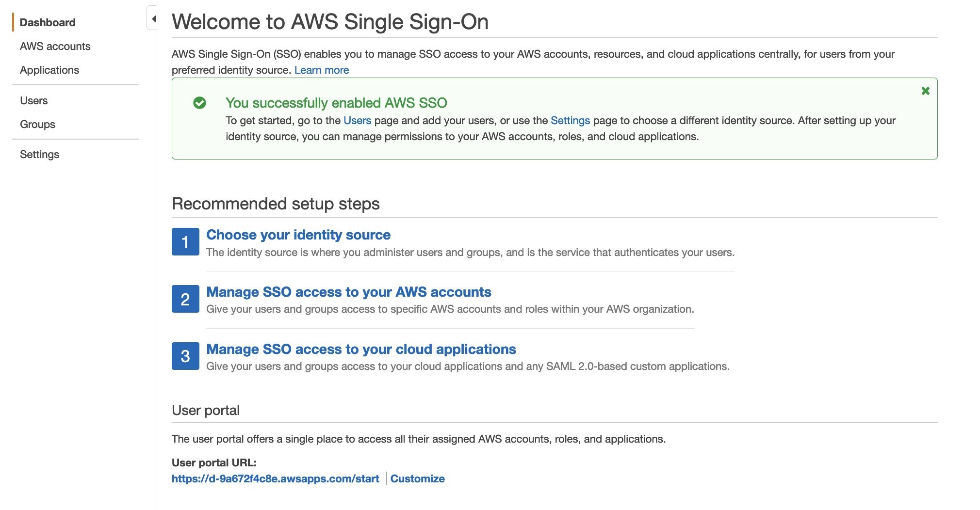Go to AWS accounts in the sidebar

[x=55, y=46]
